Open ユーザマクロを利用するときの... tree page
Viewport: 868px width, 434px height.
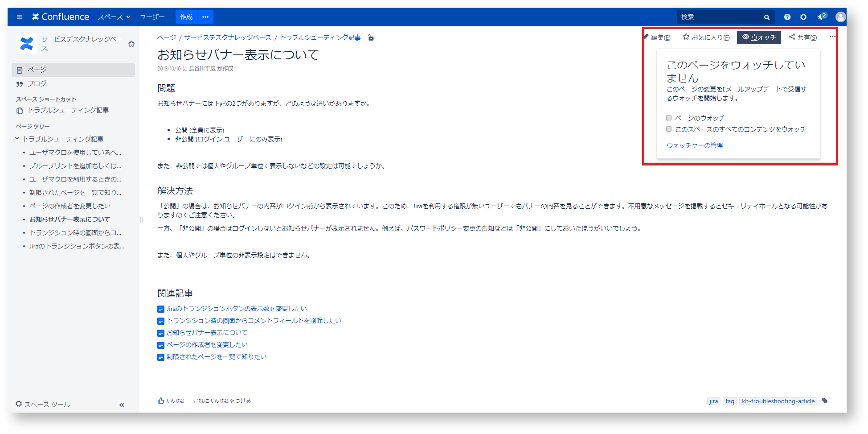pos(75,179)
